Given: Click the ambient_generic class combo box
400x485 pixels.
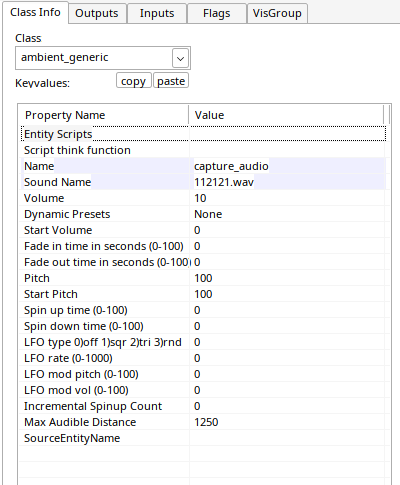Looking at the screenshot, I should 103,58.
